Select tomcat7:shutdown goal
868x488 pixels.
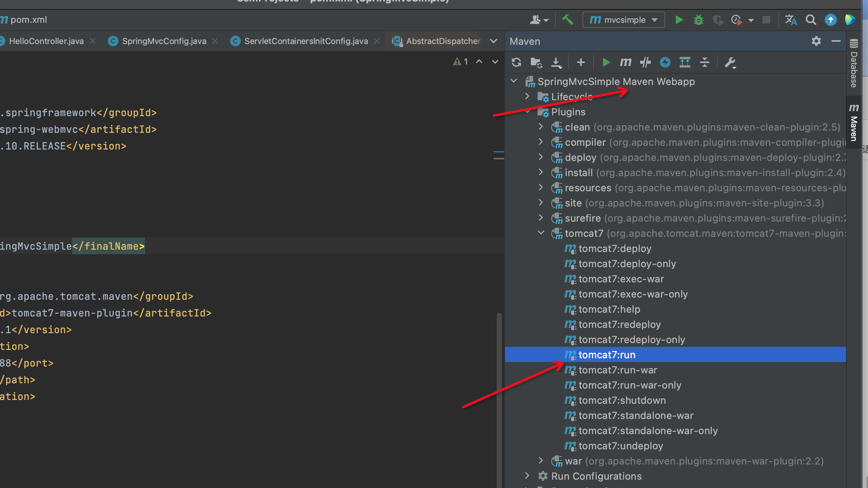click(675, 400)
